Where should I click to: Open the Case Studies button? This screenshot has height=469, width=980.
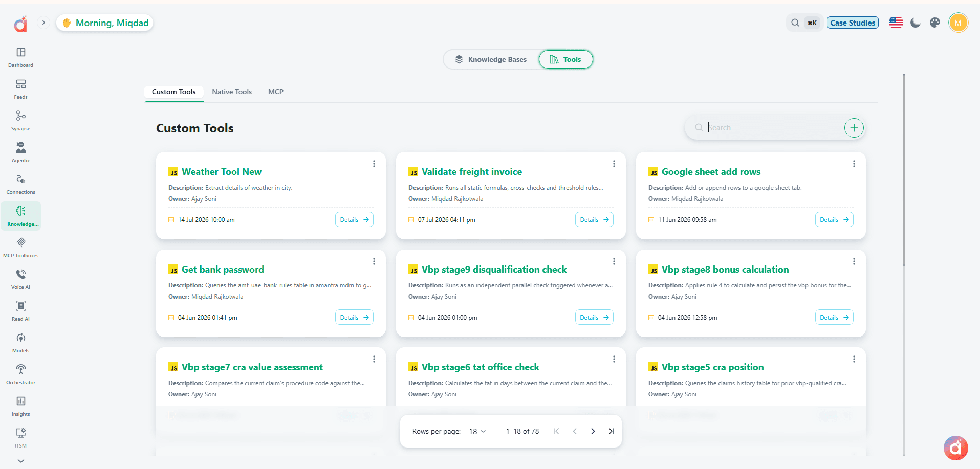pyautogui.click(x=853, y=23)
